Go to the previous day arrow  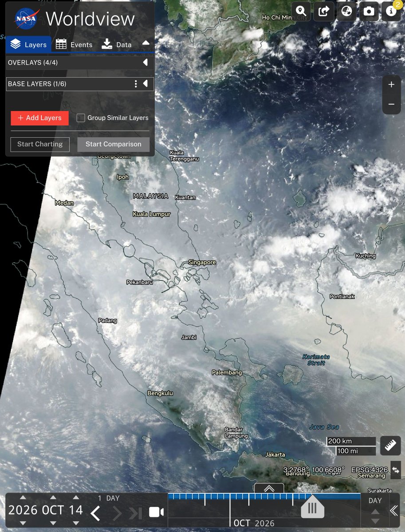(x=95, y=513)
